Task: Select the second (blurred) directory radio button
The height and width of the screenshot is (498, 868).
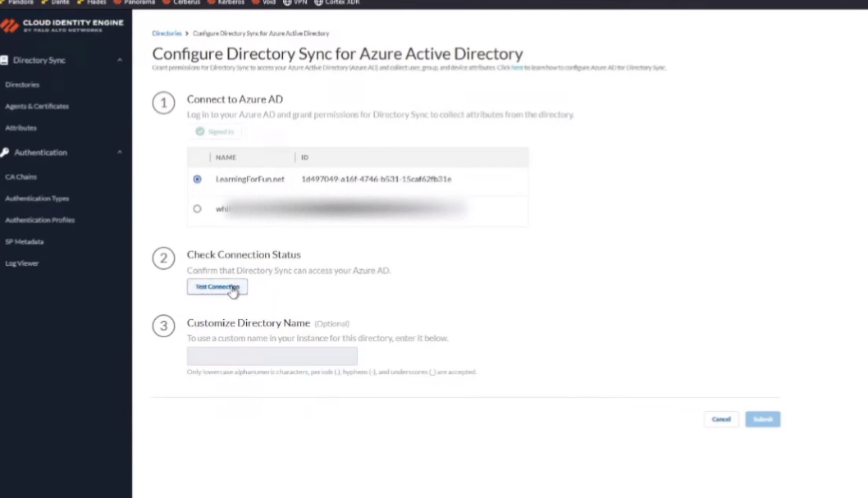Action: pyautogui.click(x=197, y=209)
